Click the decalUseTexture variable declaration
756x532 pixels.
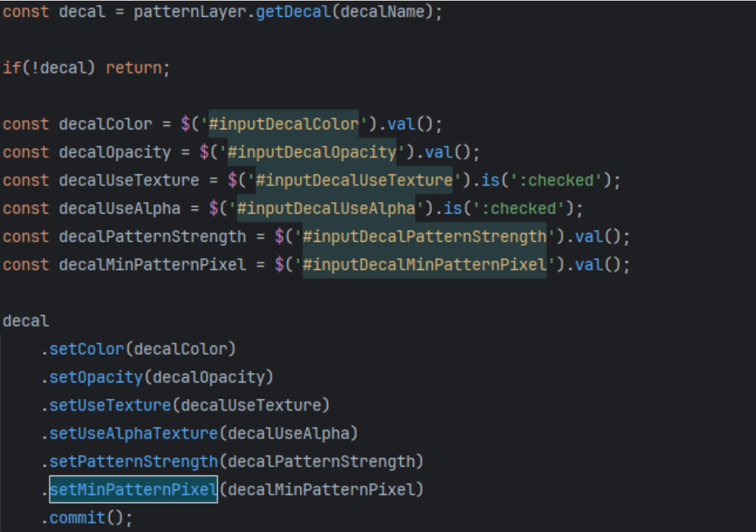[x=129, y=180]
